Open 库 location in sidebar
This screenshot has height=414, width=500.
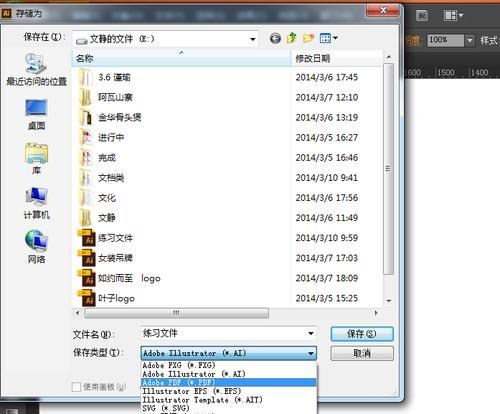click(36, 159)
